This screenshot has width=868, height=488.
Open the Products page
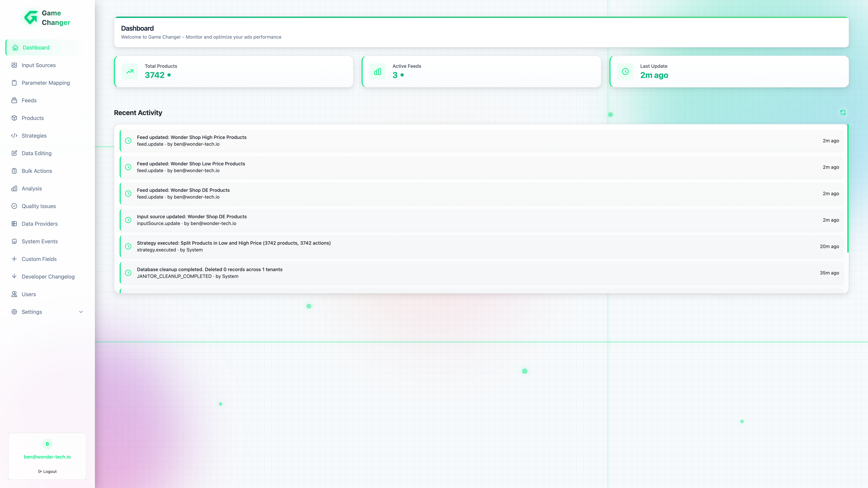tap(33, 118)
